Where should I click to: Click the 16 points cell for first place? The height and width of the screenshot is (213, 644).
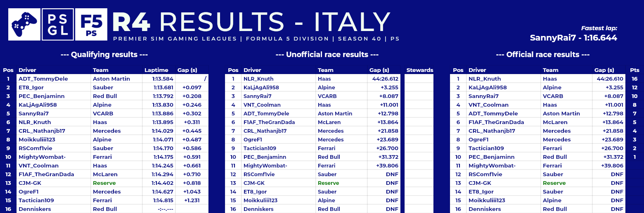tap(635, 79)
